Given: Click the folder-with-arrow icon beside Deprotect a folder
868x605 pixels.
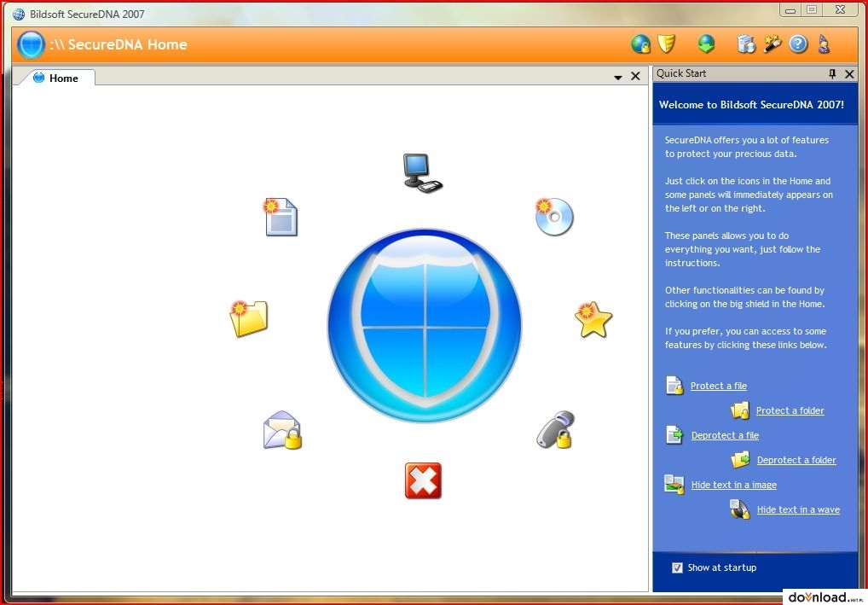Looking at the screenshot, I should pyautogui.click(x=740, y=459).
